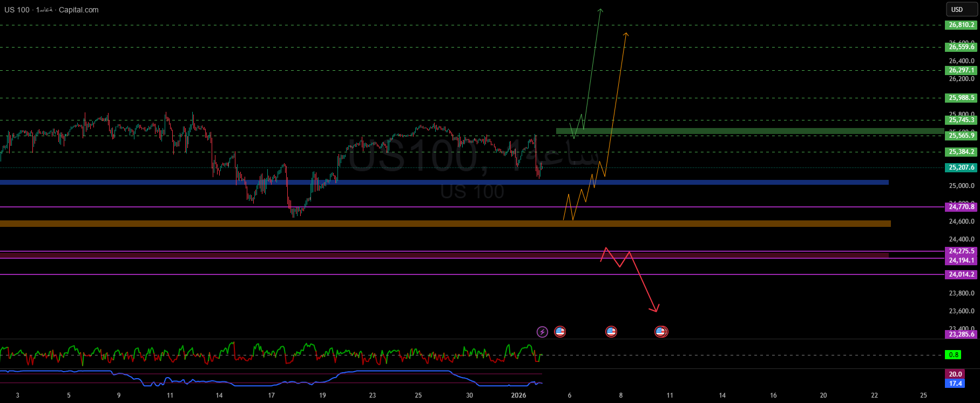Click the purple lightning bolt event icon
980x403 pixels.
click(x=542, y=332)
